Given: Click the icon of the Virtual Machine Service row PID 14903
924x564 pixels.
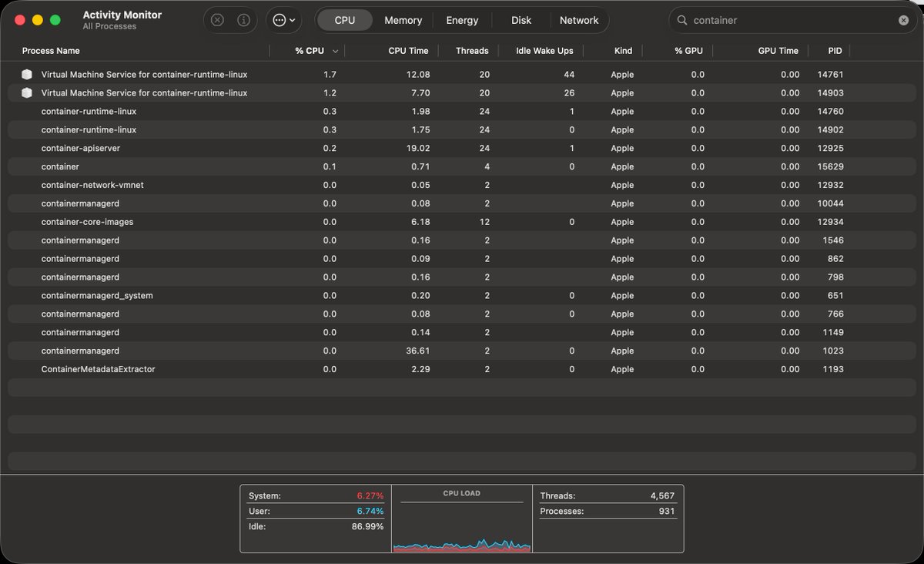Looking at the screenshot, I should click(x=27, y=93).
